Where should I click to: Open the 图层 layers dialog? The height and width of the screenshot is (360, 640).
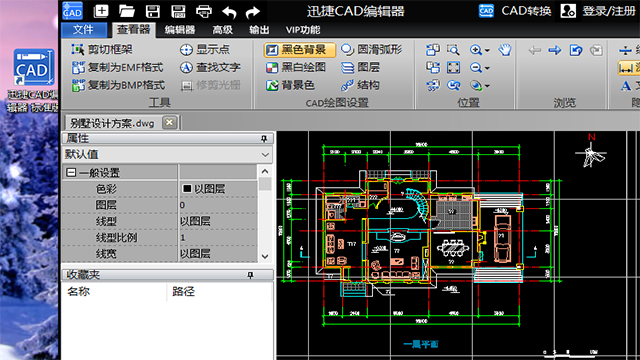pos(360,67)
